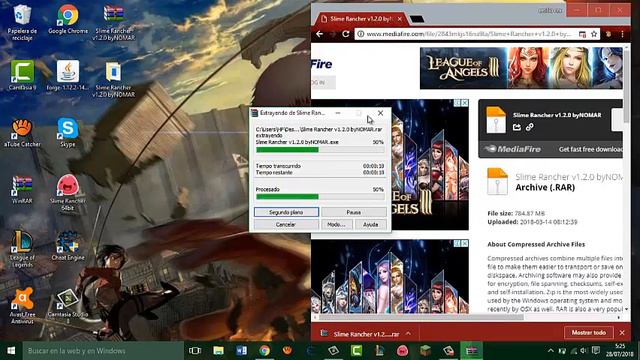
Task: Click the Segundo plano button in WinRAR
Action: click(x=286, y=212)
